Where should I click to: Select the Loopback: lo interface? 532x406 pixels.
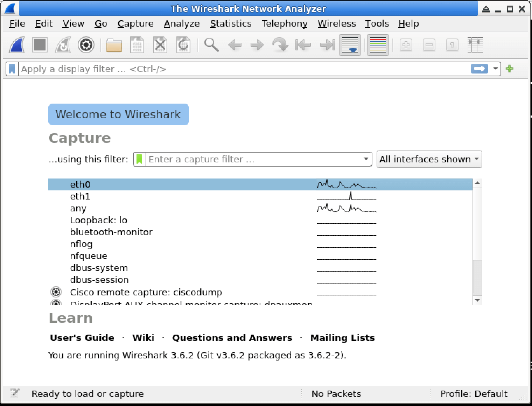pos(260,220)
